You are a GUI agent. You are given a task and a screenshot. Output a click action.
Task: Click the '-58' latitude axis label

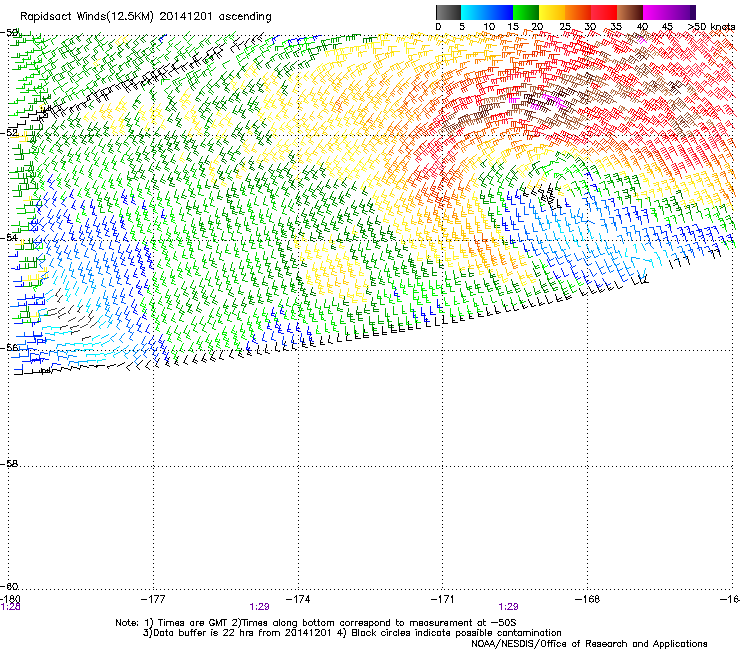tap(9, 464)
